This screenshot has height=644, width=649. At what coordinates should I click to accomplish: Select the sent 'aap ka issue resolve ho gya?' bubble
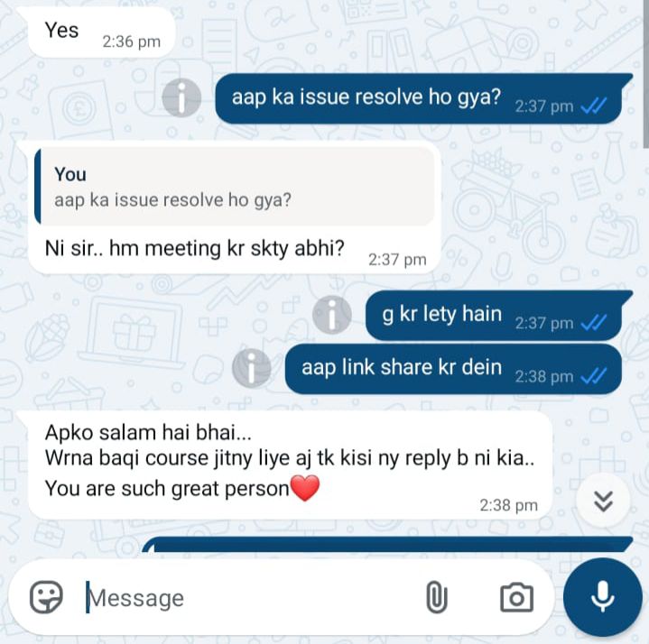(x=419, y=98)
